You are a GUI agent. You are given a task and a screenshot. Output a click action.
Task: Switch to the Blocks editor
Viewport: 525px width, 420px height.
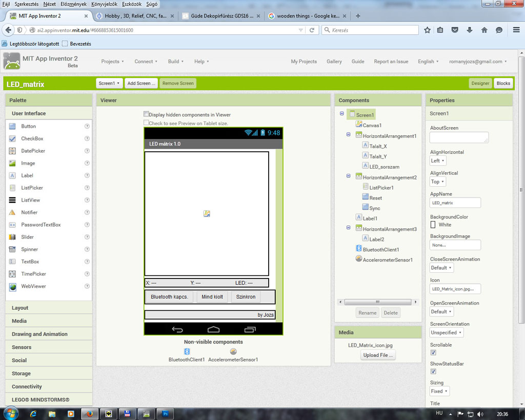[503, 83]
